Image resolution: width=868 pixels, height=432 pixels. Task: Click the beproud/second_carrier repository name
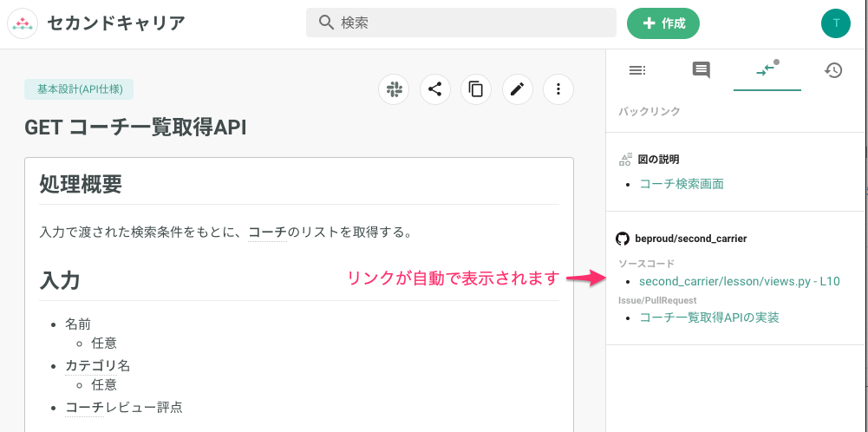click(691, 239)
